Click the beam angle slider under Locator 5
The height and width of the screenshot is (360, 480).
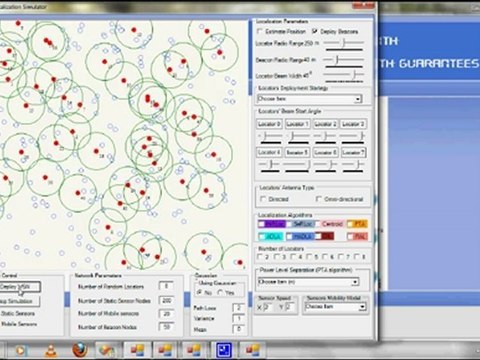(x=298, y=164)
